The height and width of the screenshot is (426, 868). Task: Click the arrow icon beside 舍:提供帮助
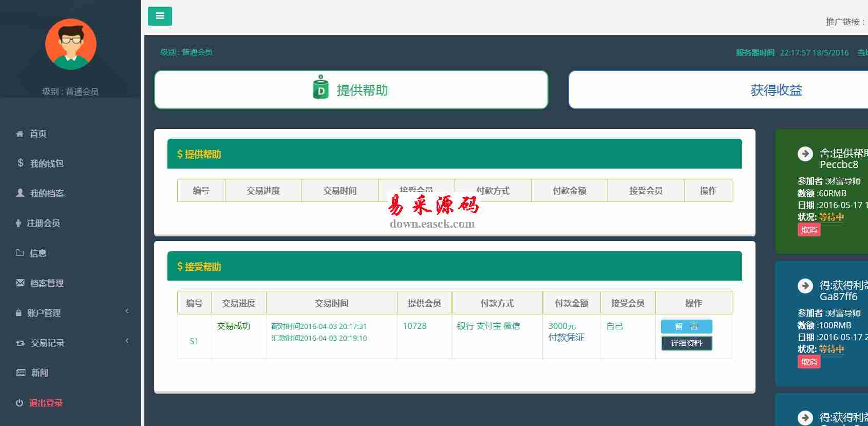tap(805, 153)
